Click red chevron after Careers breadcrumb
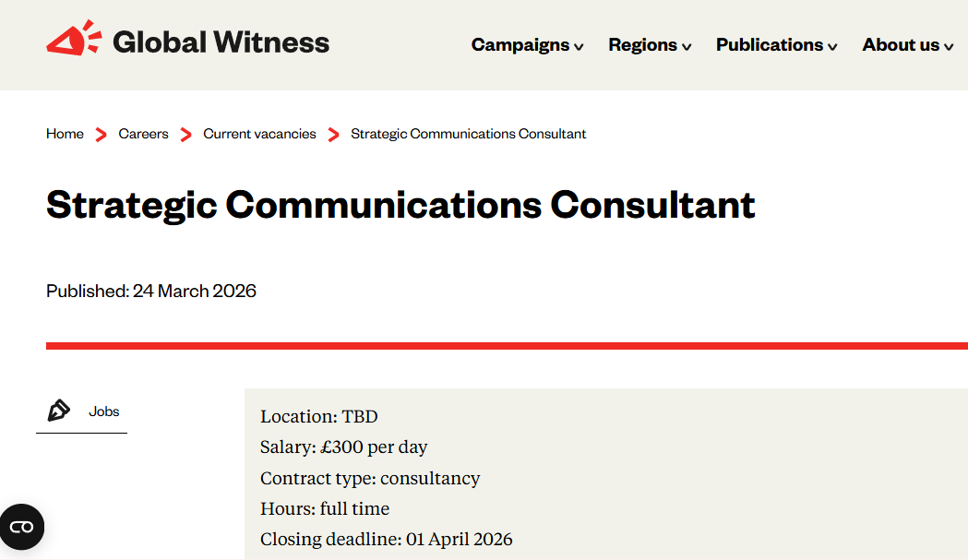 coord(185,135)
